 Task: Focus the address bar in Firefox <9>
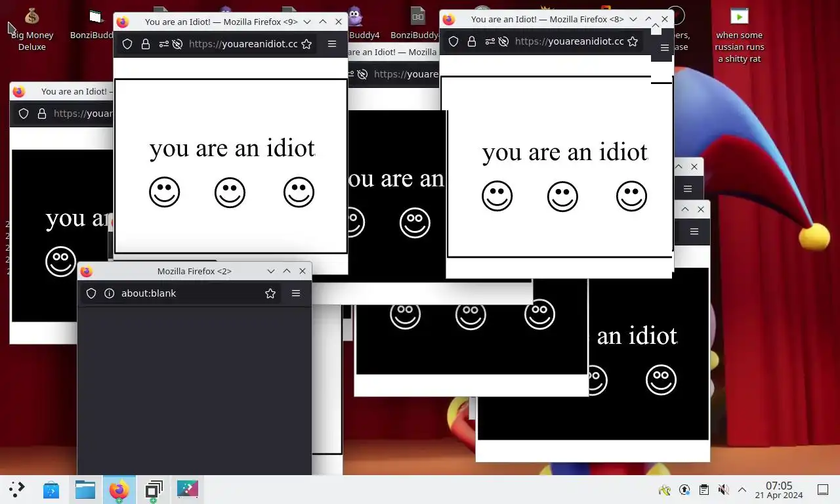pyautogui.click(x=243, y=44)
